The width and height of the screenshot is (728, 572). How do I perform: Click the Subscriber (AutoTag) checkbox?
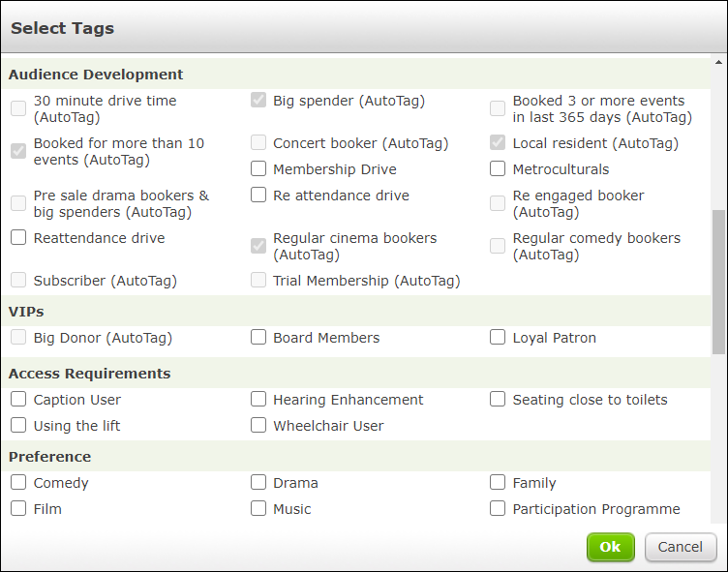pyautogui.click(x=18, y=280)
